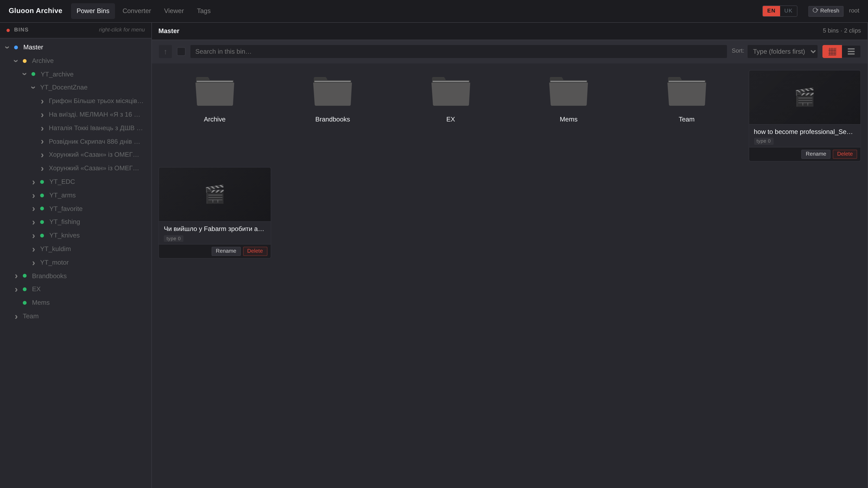Click the green dot beside YT_arms
This screenshot has width=868, height=488.
coord(42,195)
